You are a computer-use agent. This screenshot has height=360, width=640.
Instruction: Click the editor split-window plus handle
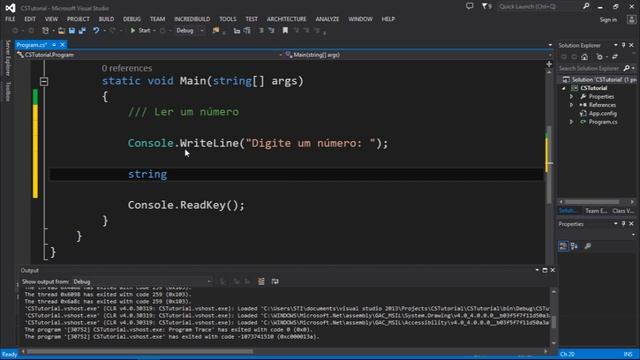coord(549,64)
